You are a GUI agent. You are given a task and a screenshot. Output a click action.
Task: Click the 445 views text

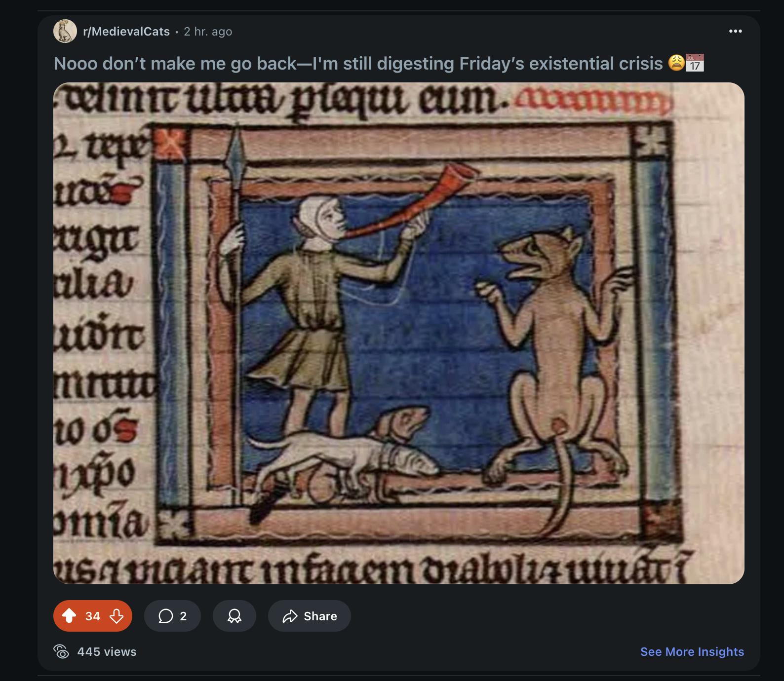pos(107,652)
